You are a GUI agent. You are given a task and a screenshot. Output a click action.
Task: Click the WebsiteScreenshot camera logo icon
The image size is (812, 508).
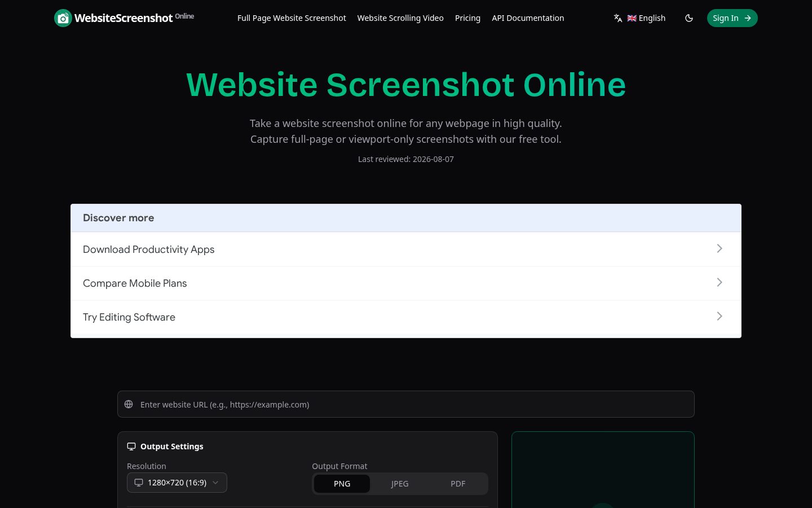[x=63, y=18]
